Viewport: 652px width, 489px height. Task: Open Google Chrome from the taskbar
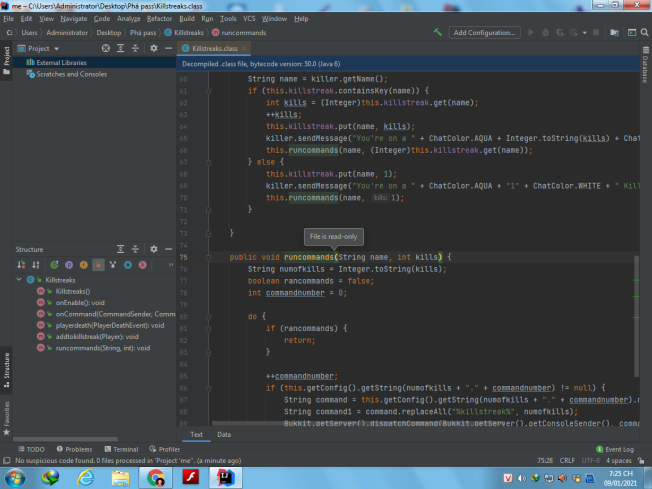[x=156, y=477]
